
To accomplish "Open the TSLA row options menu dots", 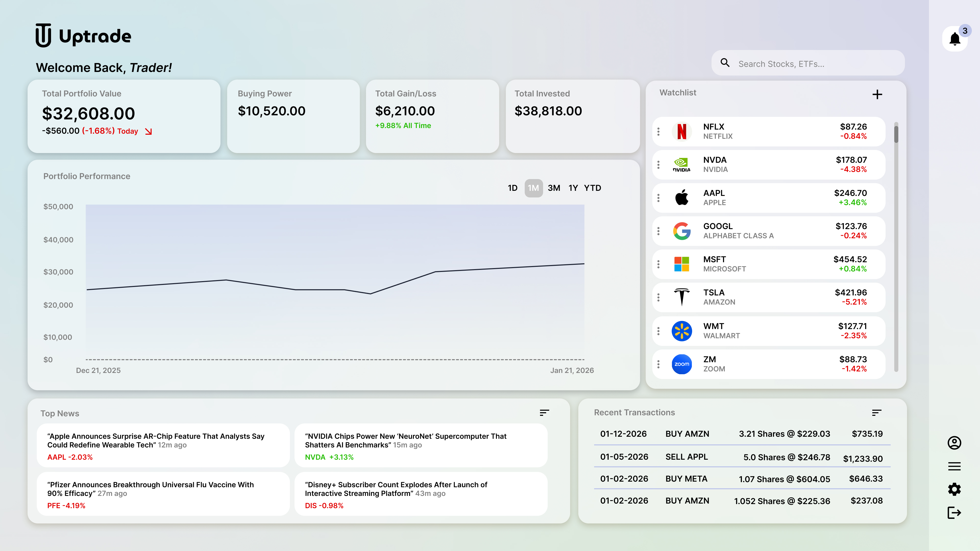I will tap(658, 297).
